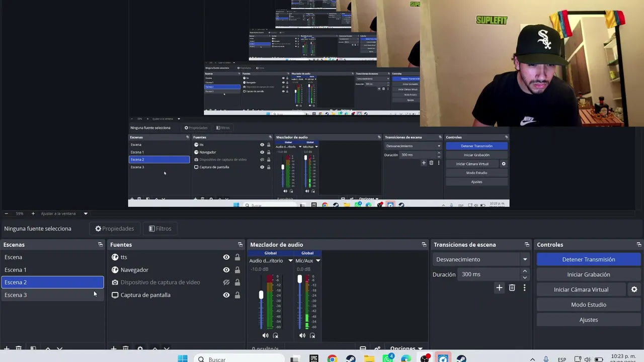Mute the Mic/Aux channel speaker

tap(302, 335)
